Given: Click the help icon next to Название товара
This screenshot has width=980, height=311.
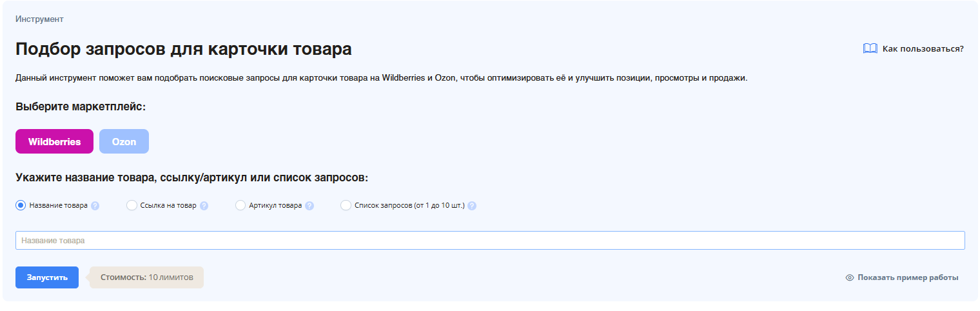Looking at the screenshot, I should tap(95, 206).
